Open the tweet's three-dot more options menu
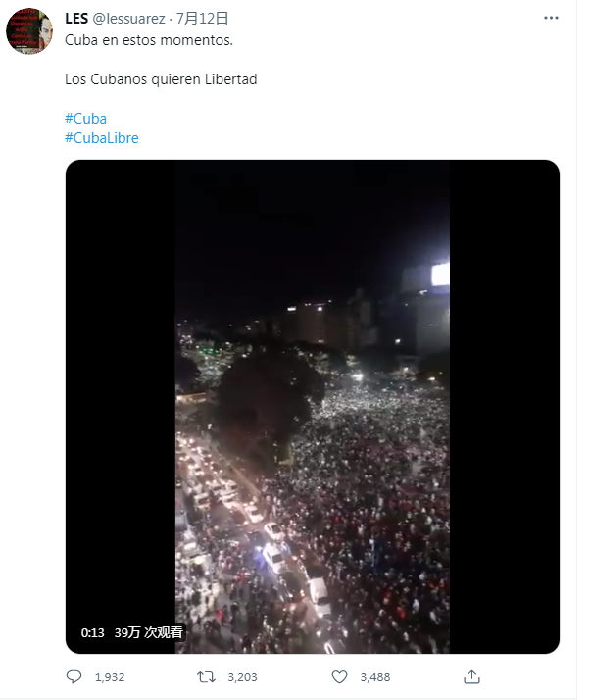 click(x=551, y=18)
